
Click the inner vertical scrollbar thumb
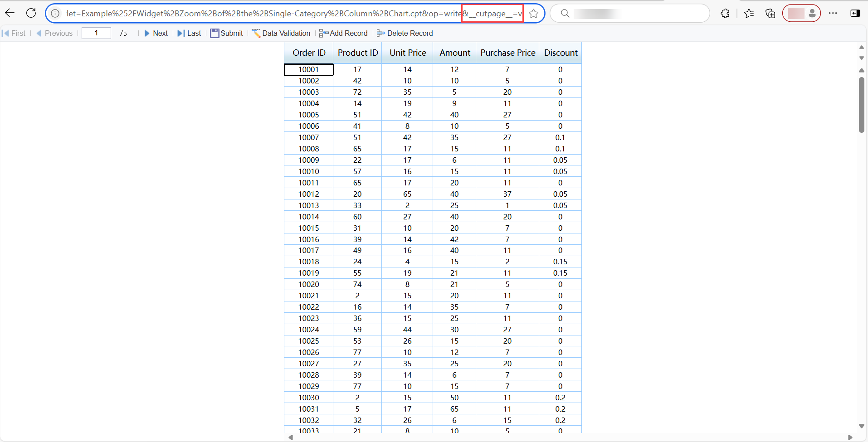tap(862, 105)
